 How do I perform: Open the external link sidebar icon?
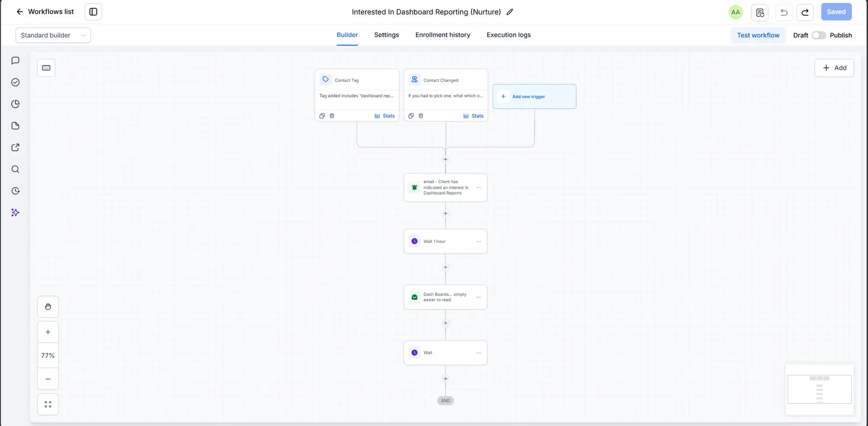pyautogui.click(x=15, y=147)
